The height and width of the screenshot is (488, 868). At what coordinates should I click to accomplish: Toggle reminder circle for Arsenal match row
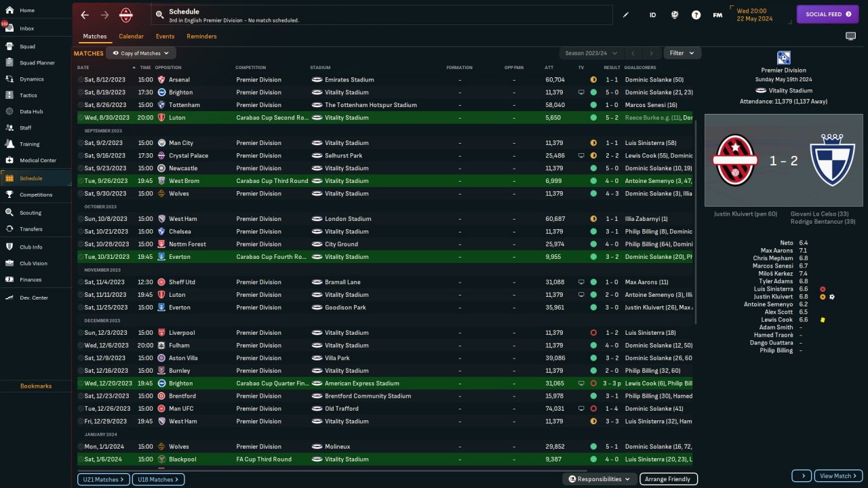coord(81,79)
